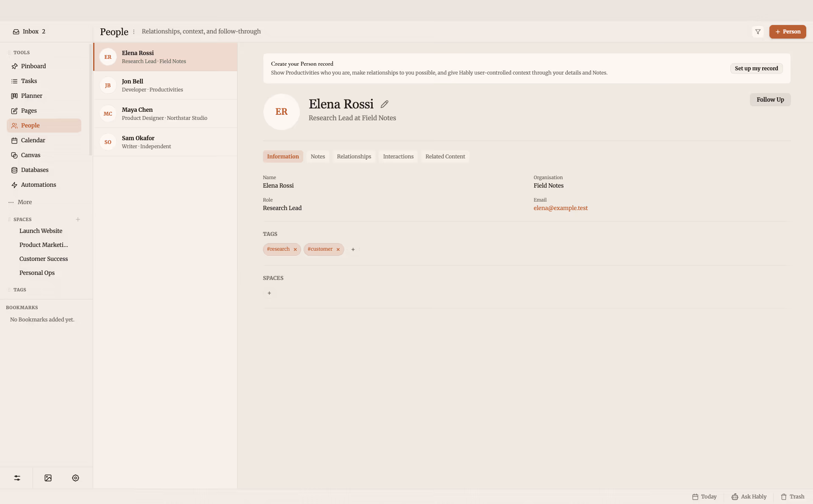Open sidebar customization sliders icon

[17, 478]
